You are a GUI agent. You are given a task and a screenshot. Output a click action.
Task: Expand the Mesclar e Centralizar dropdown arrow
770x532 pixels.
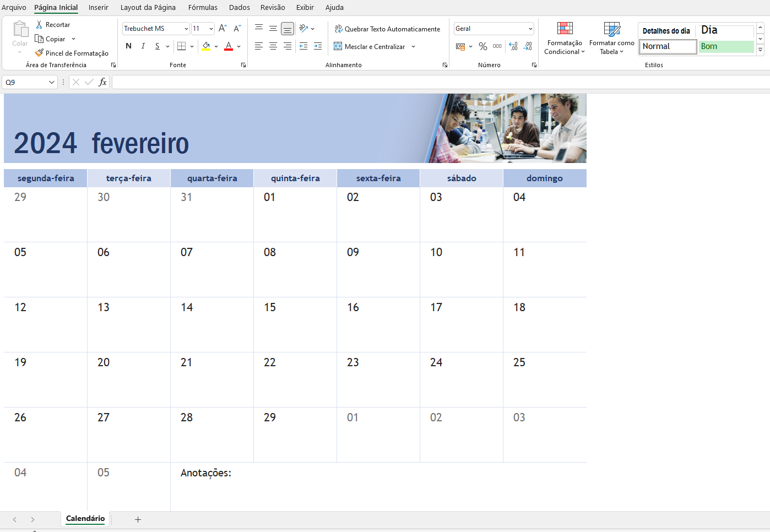(x=413, y=47)
